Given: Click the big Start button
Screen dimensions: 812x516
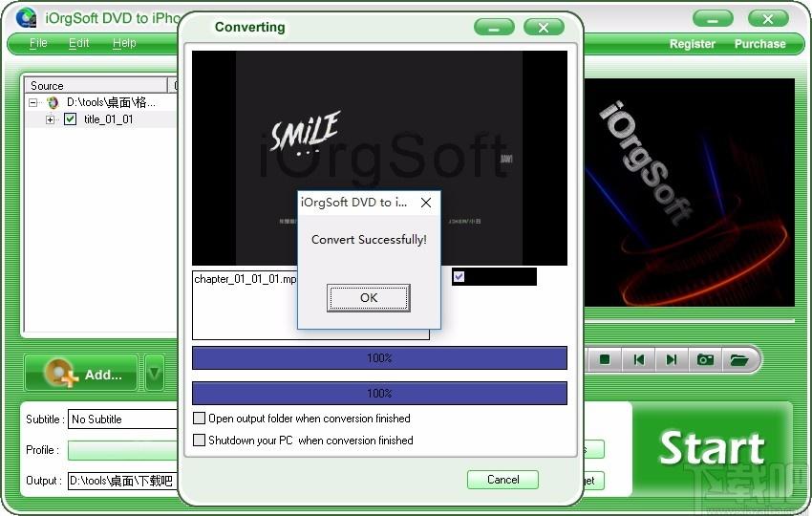Looking at the screenshot, I should (712, 448).
